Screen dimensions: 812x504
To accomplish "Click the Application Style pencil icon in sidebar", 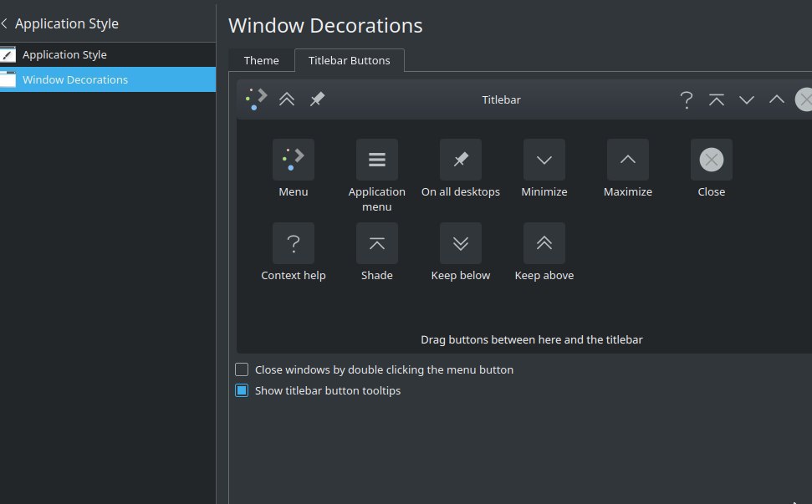I will (x=8, y=54).
